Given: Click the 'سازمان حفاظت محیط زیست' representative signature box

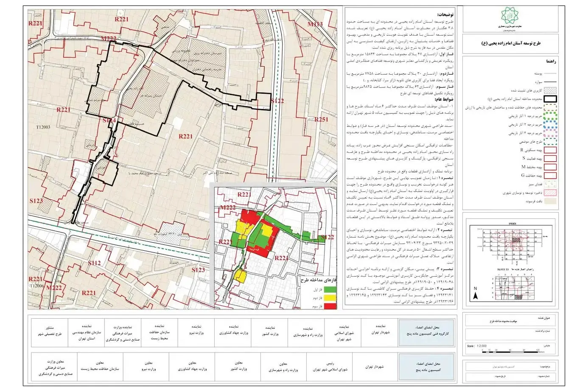Looking at the screenshot, I should [x=159, y=332].
